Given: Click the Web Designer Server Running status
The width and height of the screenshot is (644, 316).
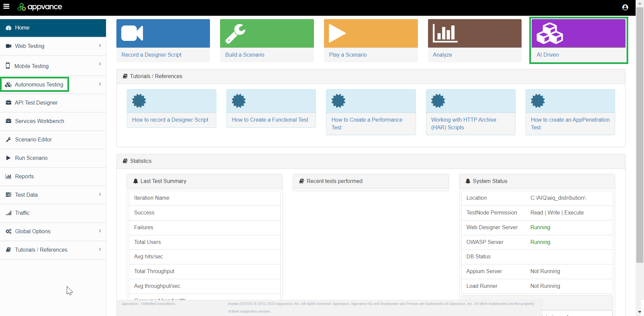Looking at the screenshot, I should pos(540,227).
